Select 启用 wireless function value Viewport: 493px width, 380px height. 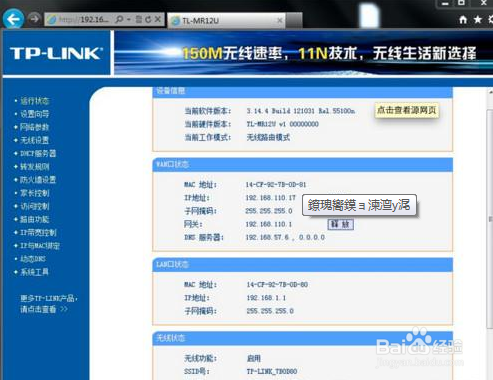[254, 358]
